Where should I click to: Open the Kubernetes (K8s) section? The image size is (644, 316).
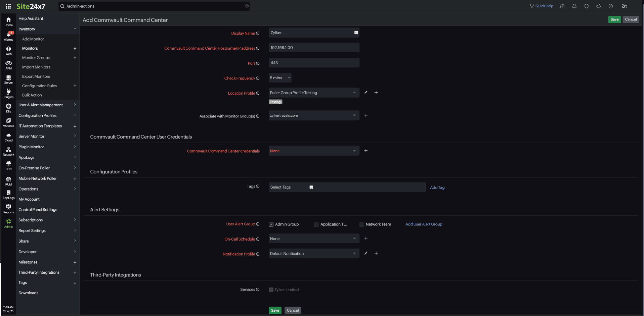tap(8, 107)
